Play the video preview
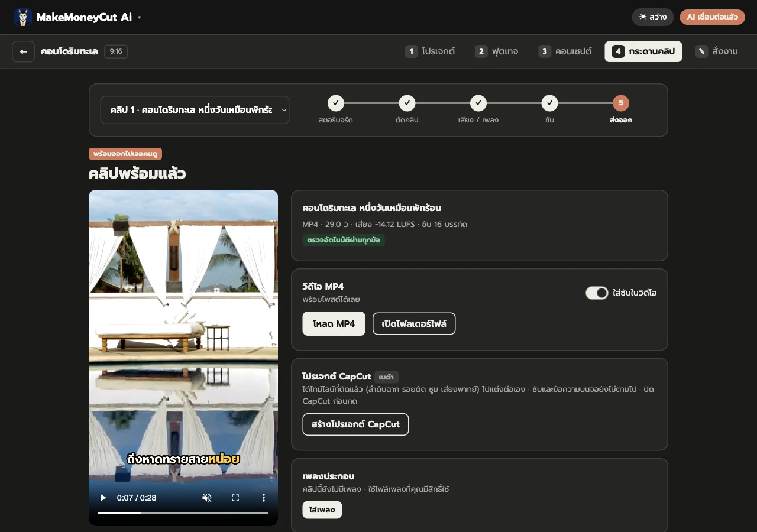The image size is (757, 532). point(103,498)
